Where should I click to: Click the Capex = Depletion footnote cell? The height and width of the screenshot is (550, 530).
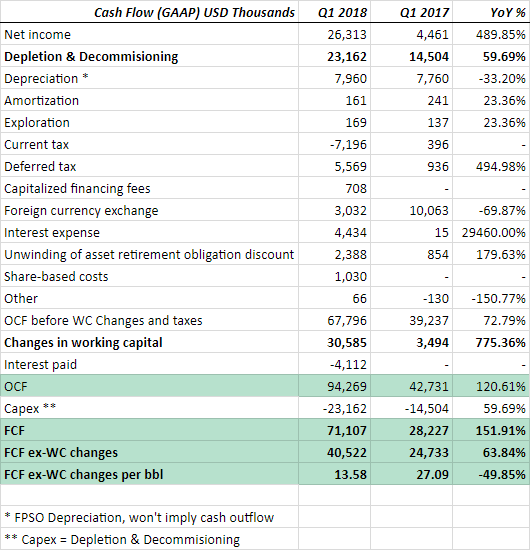tap(149, 539)
